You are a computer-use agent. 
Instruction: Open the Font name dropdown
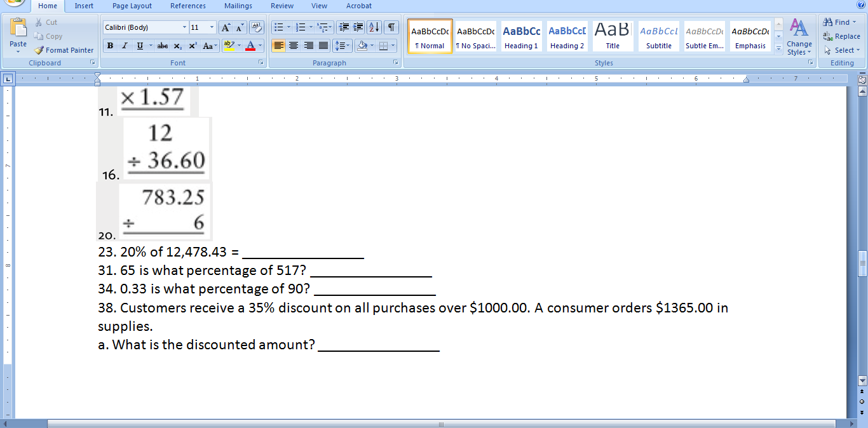184,27
